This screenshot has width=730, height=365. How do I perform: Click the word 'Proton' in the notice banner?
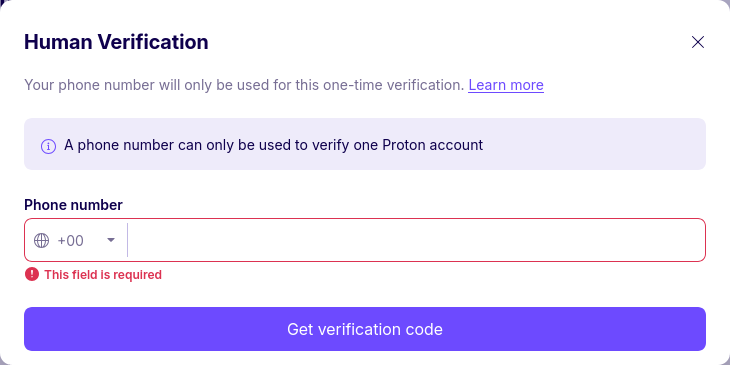pyautogui.click(x=404, y=145)
